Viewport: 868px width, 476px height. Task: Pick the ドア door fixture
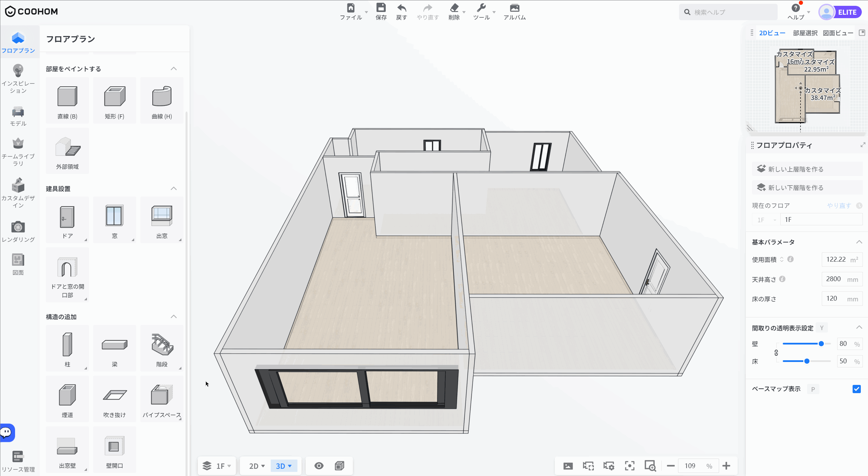click(67, 220)
